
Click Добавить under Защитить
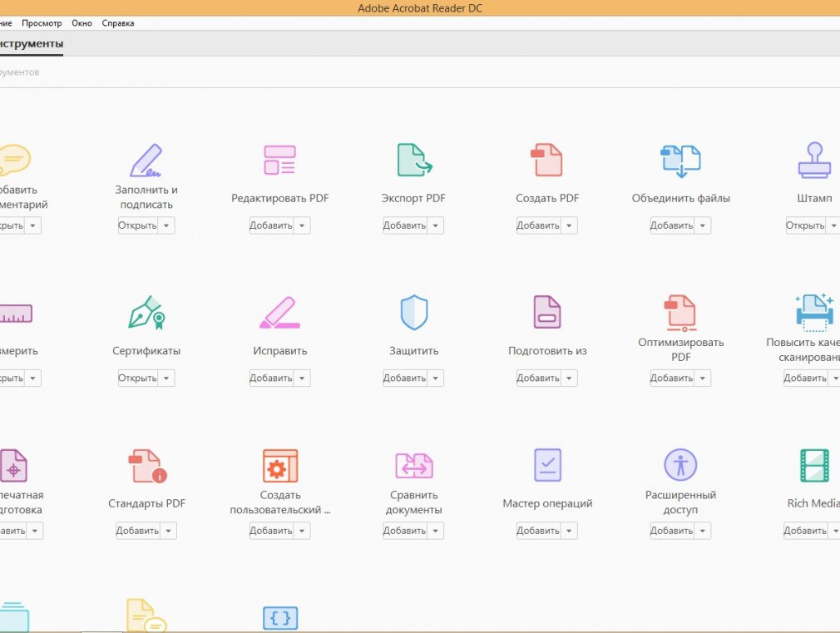405,378
